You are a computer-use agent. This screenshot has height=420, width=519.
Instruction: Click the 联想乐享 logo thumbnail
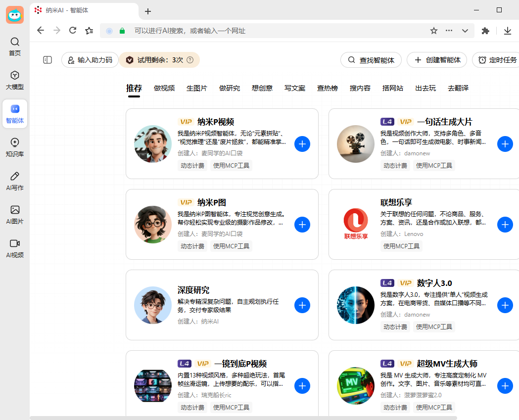pyautogui.click(x=356, y=225)
